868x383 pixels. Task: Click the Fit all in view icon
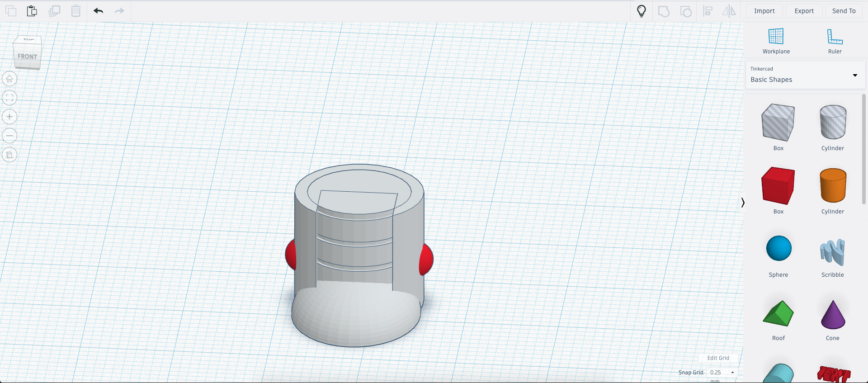pyautogui.click(x=9, y=98)
